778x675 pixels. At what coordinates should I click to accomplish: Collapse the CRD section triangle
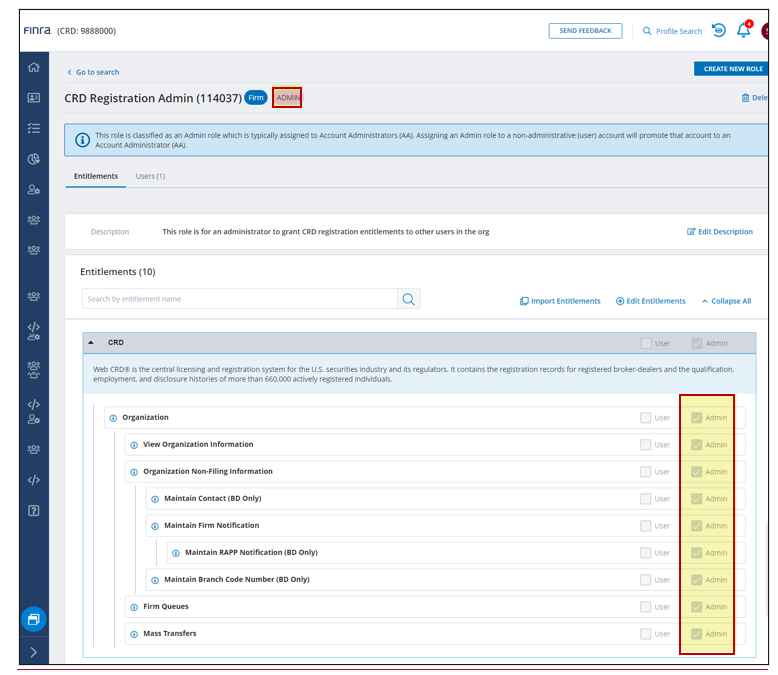point(92,343)
